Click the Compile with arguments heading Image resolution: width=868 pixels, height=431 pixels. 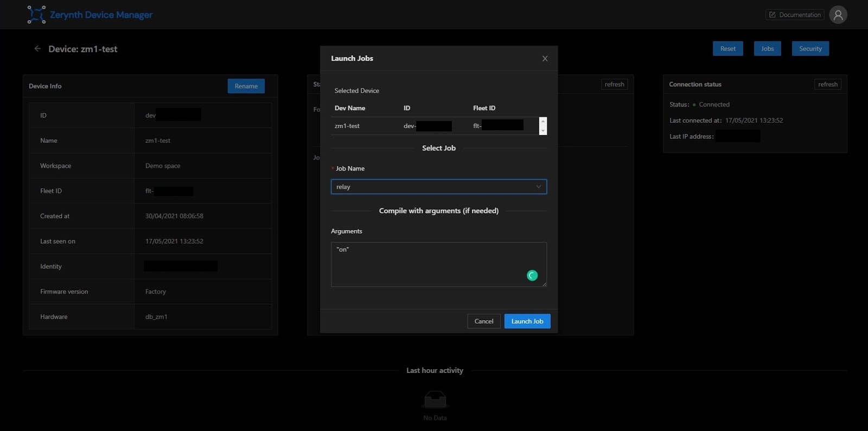click(439, 211)
